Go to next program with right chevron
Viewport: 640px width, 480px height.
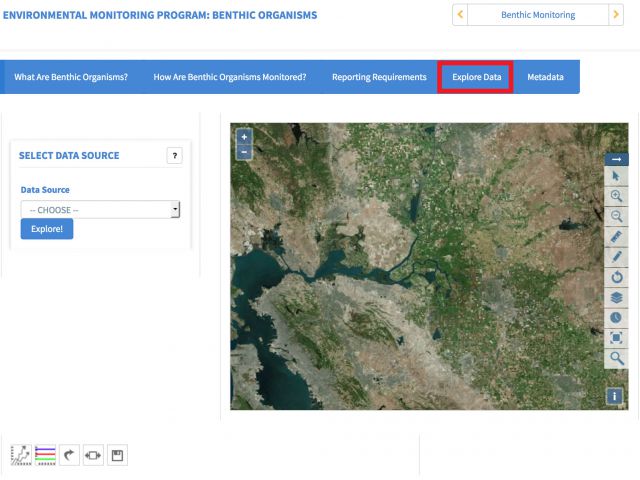[616, 15]
